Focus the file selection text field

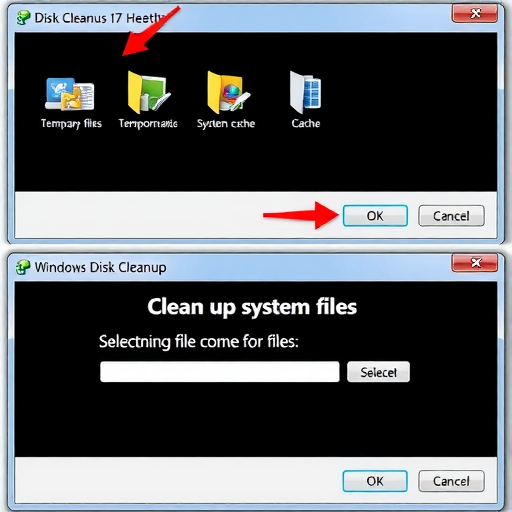220,372
